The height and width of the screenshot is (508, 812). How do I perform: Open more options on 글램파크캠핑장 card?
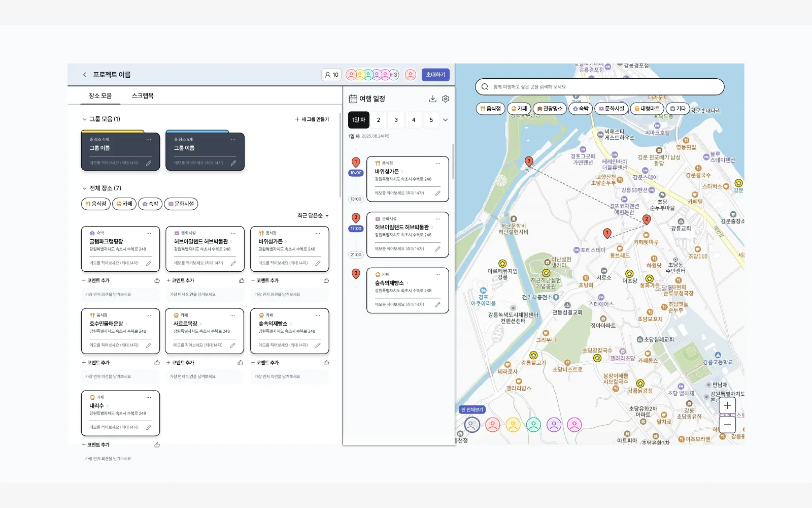pos(149,233)
